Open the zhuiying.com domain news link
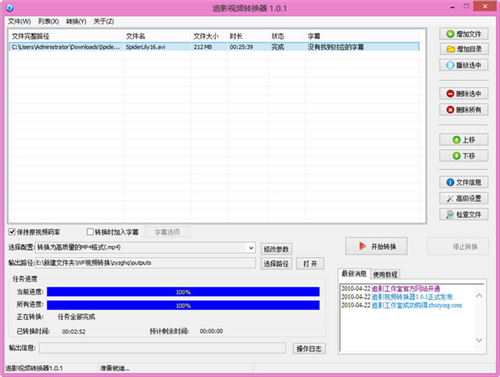 (417, 305)
